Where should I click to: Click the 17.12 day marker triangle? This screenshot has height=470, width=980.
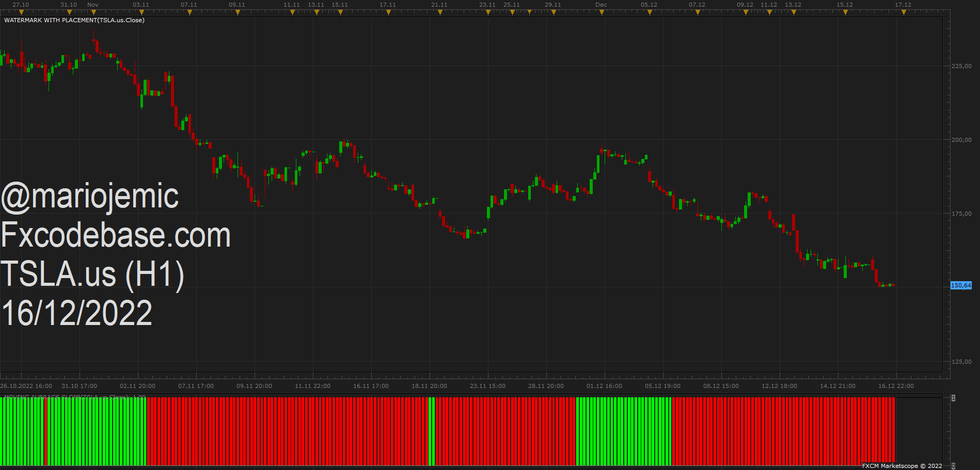click(904, 12)
